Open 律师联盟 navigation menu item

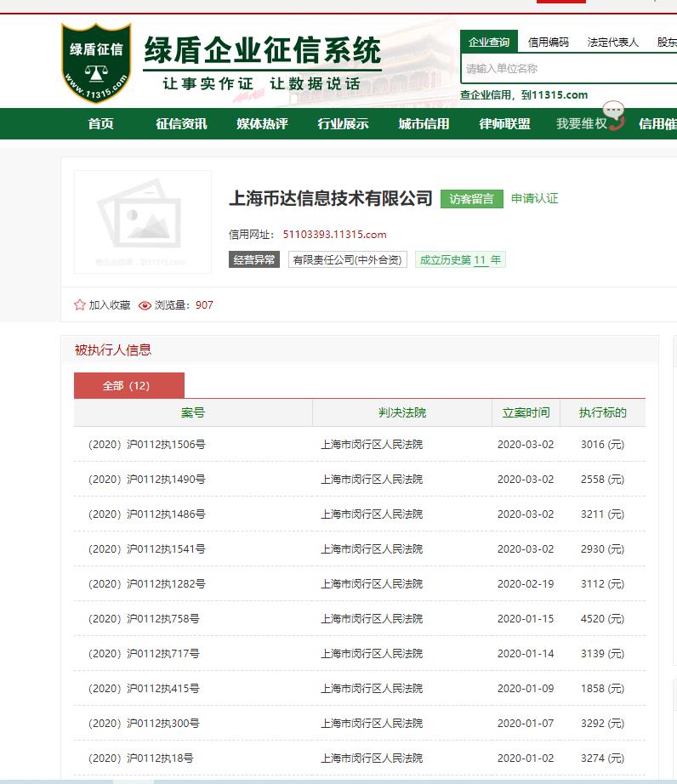504,124
